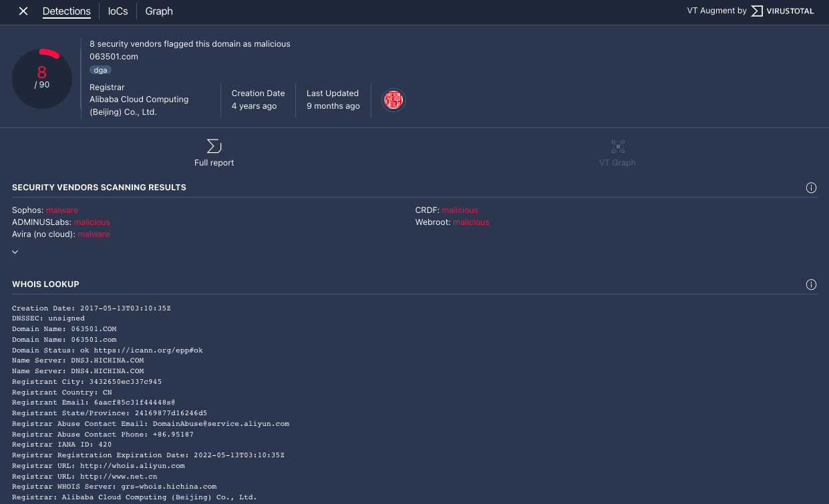This screenshot has height=504, width=829.
Task: Click the WHOIS Lookup info icon
Action: (x=811, y=284)
